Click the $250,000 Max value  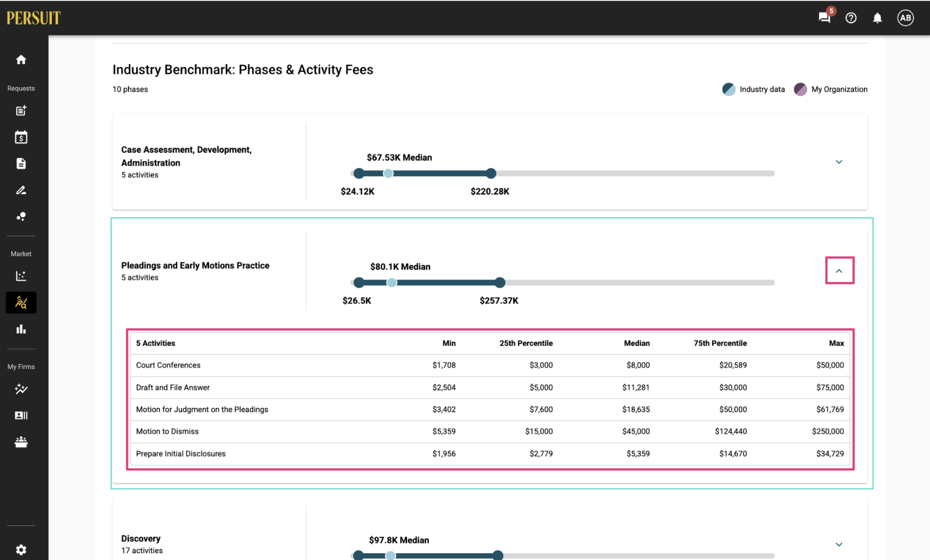pos(828,432)
